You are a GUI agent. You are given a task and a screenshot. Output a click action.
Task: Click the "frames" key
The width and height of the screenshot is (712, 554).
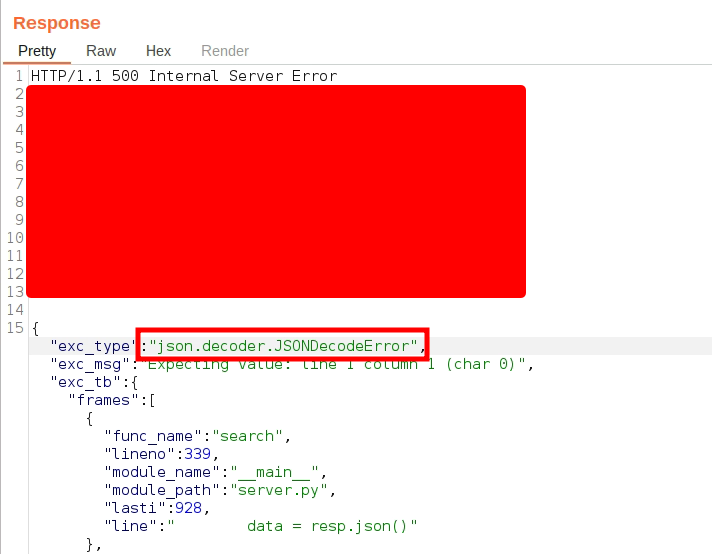coord(104,400)
